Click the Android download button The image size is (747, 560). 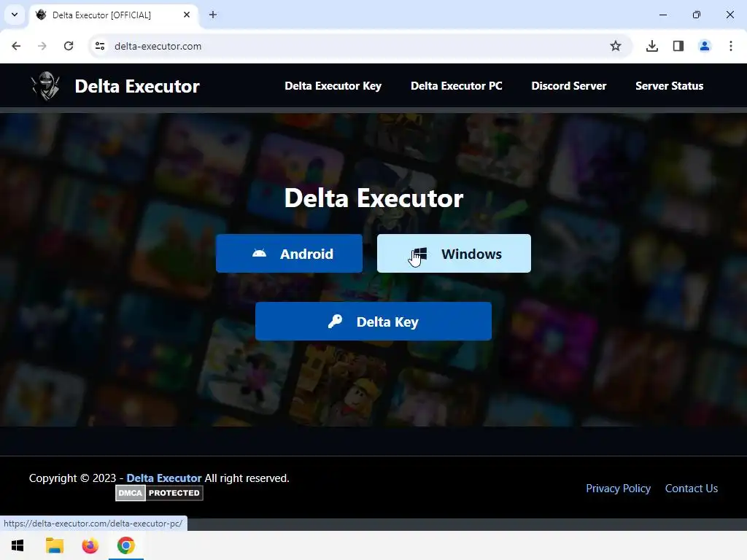coord(289,253)
